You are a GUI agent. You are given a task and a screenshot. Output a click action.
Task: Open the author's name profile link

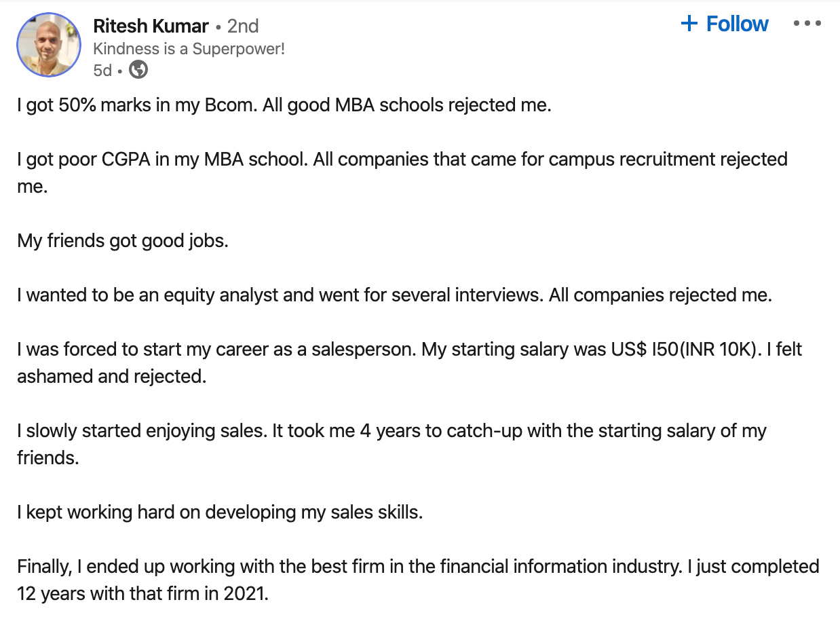151,26
